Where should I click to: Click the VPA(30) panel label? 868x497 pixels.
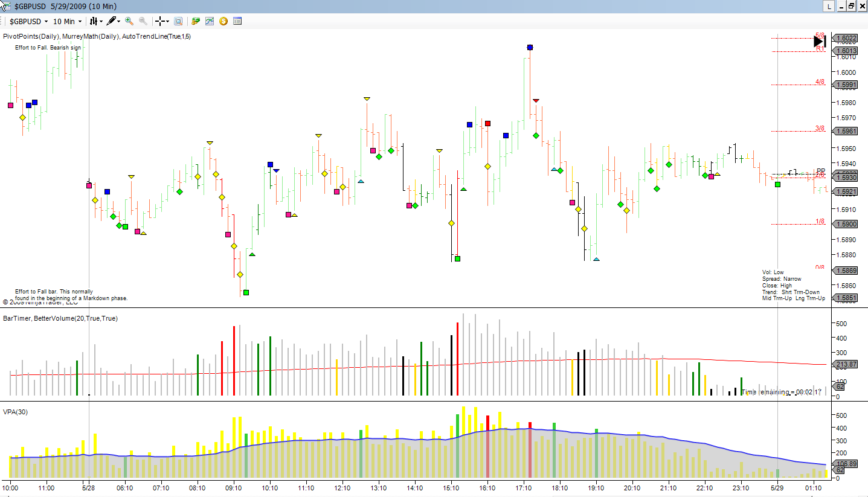15,412
